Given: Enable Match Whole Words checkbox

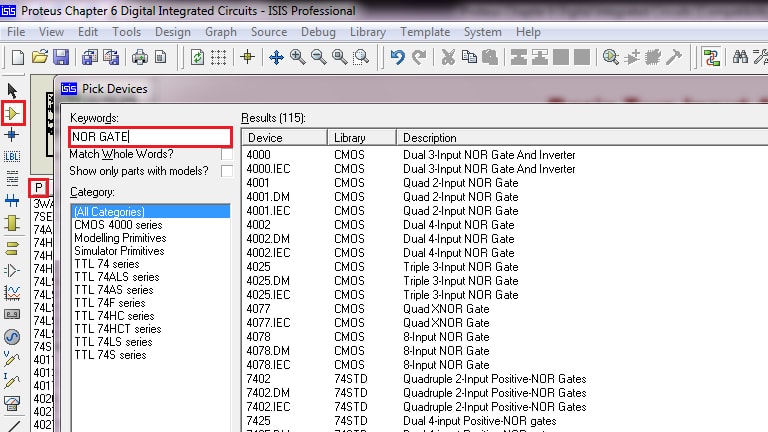Looking at the screenshot, I should [227, 154].
